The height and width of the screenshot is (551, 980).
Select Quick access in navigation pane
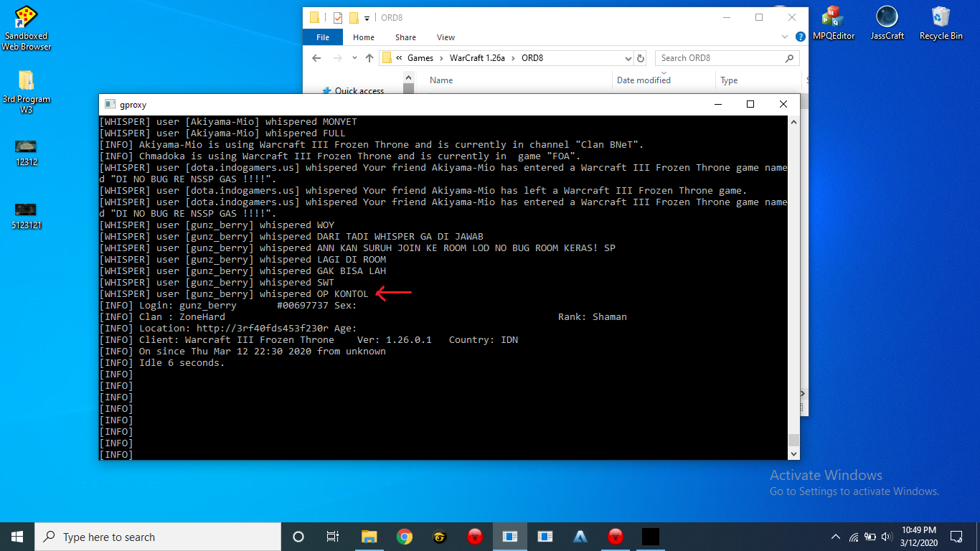click(359, 91)
